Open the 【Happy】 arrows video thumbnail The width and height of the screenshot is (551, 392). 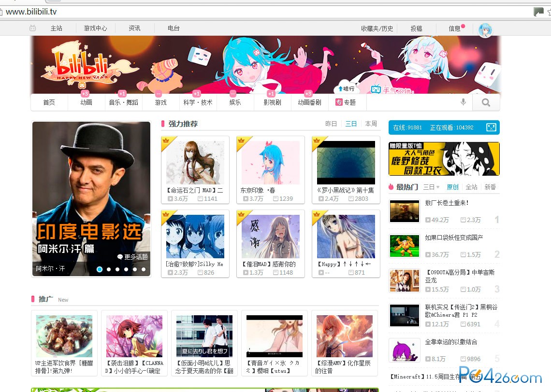click(x=346, y=237)
